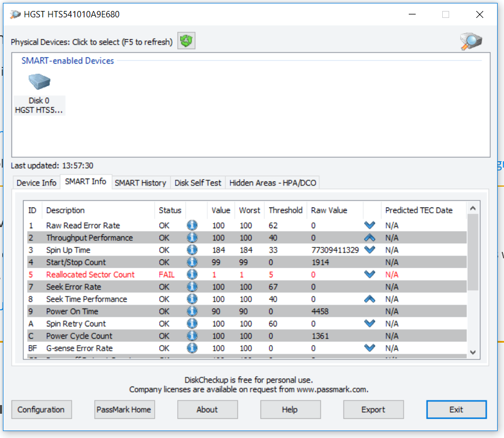Close the DiskCheckup window
Screen dimensions: 504x438
pyautogui.click(x=480, y=14)
